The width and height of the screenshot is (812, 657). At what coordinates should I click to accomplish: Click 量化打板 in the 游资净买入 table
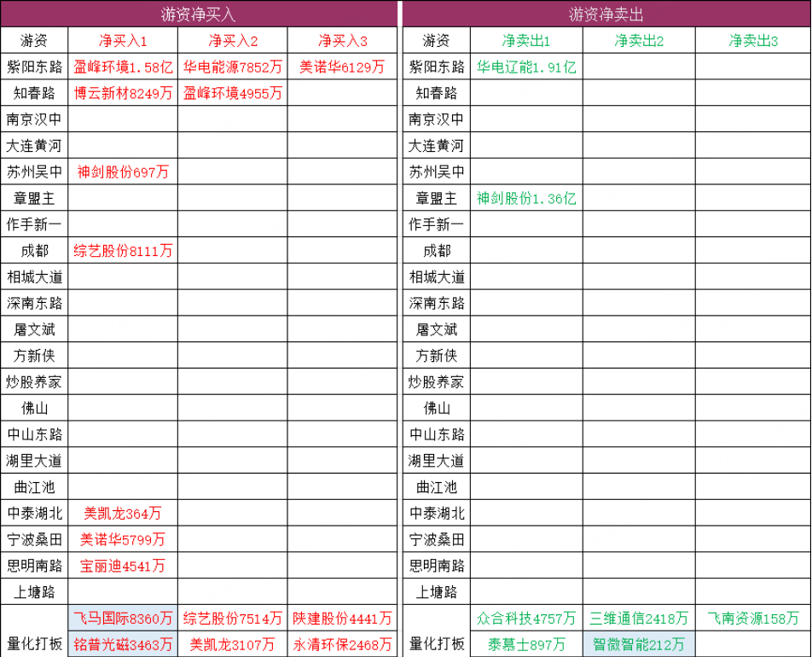34,643
